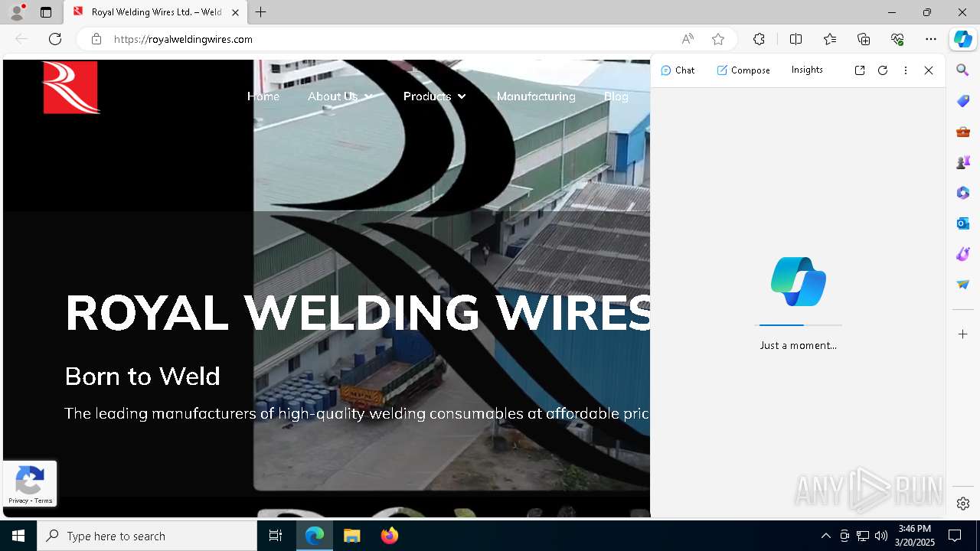
Task: Open the sidebar Drop paper plane icon
Action: click(963, 285)
